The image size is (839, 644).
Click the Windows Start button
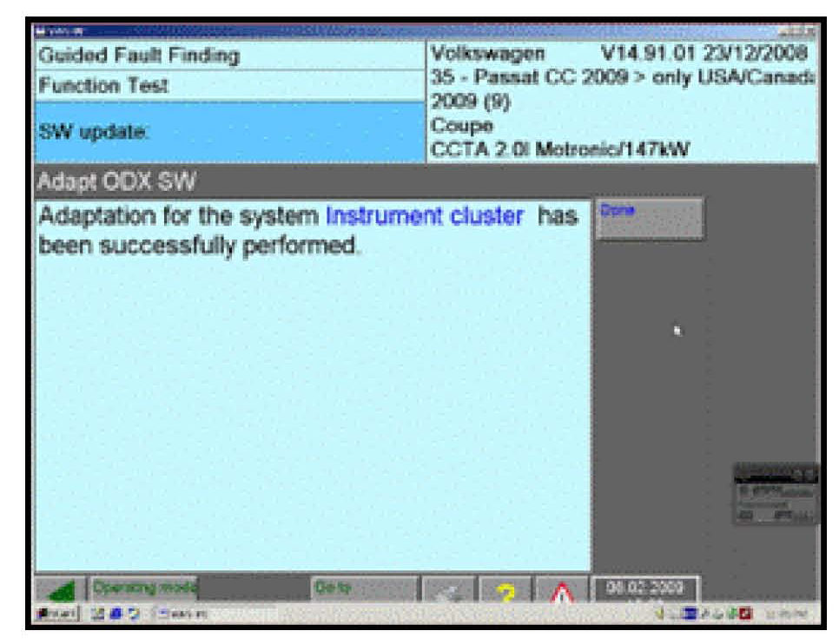point(53,614)
